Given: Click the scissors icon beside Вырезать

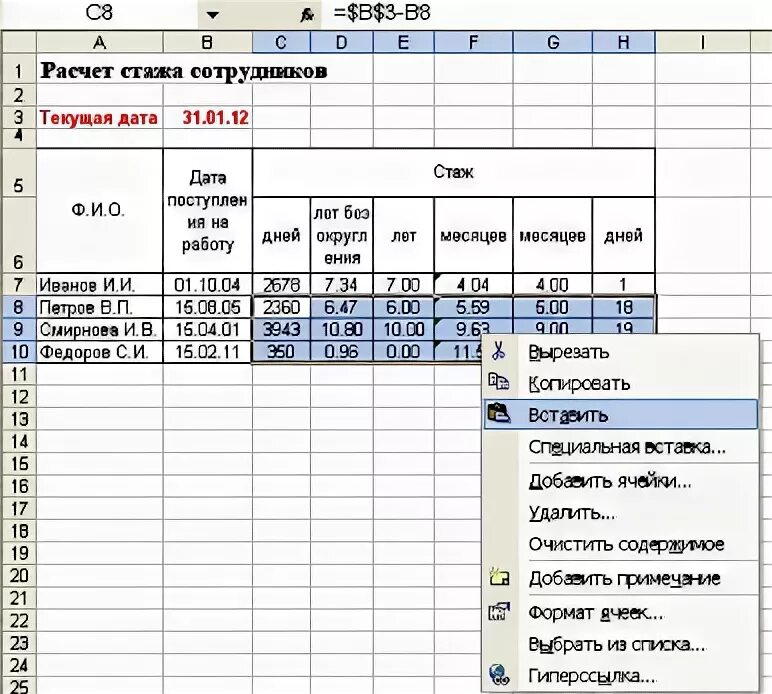Looking at the screenshot, I should (x=498, y=351).
